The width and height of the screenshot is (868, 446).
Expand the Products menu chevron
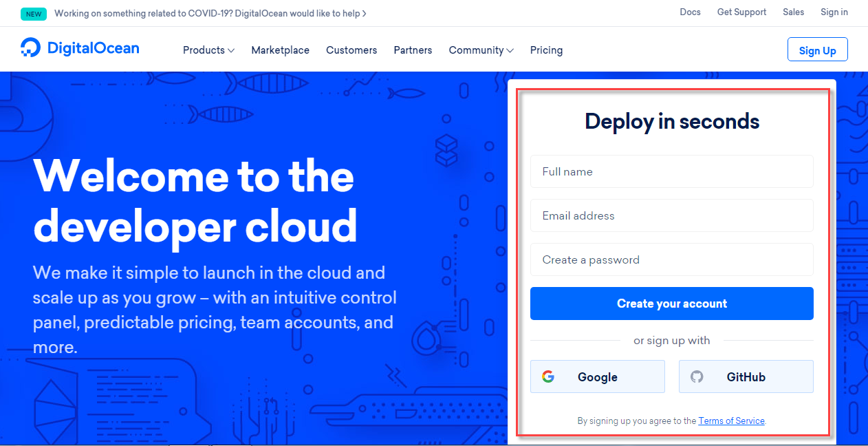point(231,50)
